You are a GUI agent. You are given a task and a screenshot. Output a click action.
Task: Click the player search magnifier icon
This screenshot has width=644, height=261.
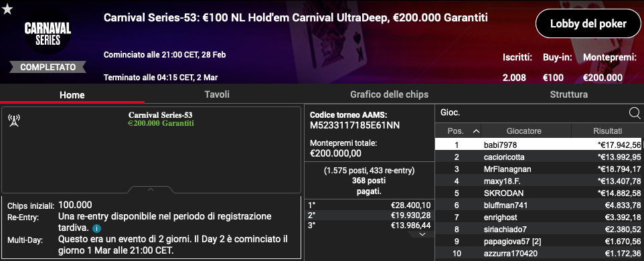(634, 113)
